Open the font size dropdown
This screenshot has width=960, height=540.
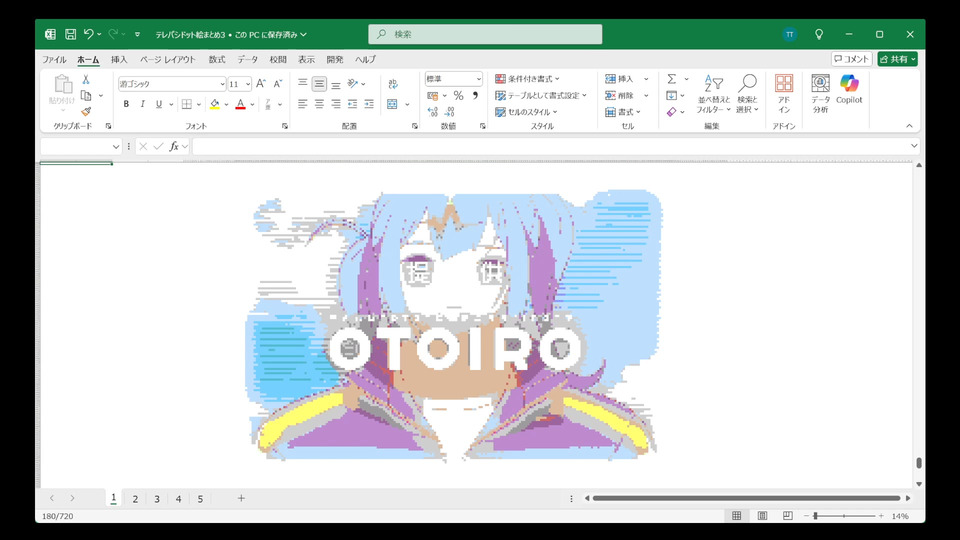coord(248,84)
